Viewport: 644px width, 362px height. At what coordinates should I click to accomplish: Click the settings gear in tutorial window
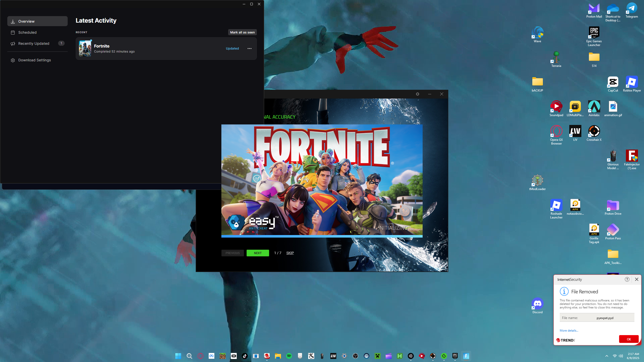point(418,94)
